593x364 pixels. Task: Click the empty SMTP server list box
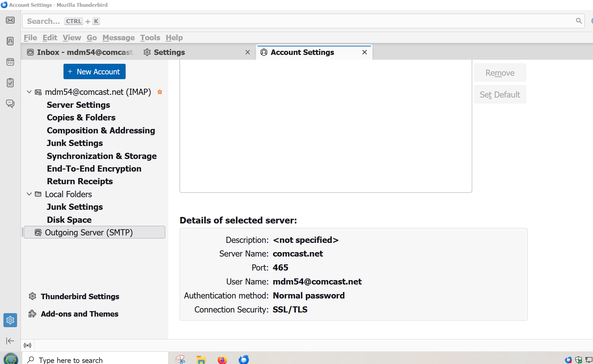click(326, 126)
